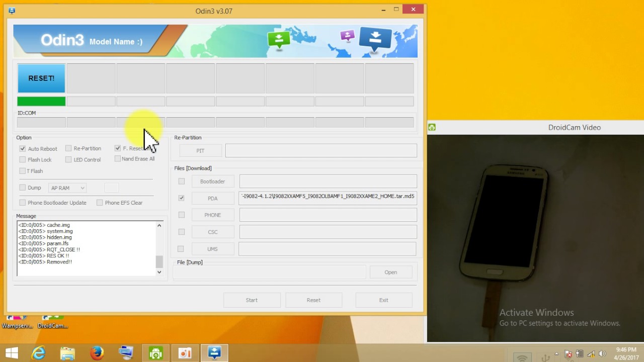This screenshot has width=644, height=362.
Task: Click message log scroll down arrow
Action: point(159,272)
